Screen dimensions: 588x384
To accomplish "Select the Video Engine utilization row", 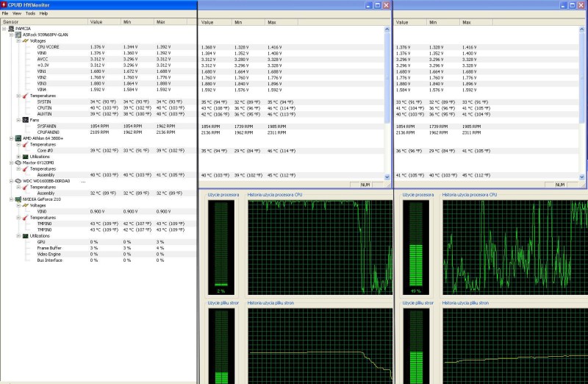I will (98, 254).
